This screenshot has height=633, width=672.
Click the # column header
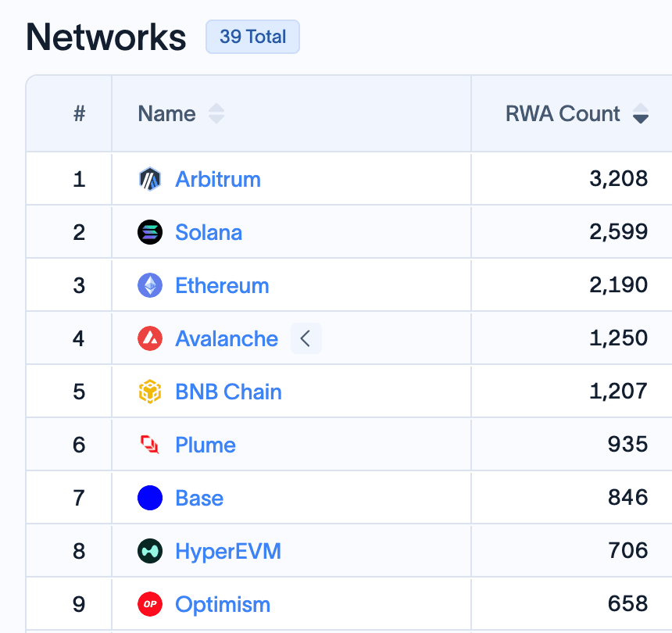coord(79,113)
